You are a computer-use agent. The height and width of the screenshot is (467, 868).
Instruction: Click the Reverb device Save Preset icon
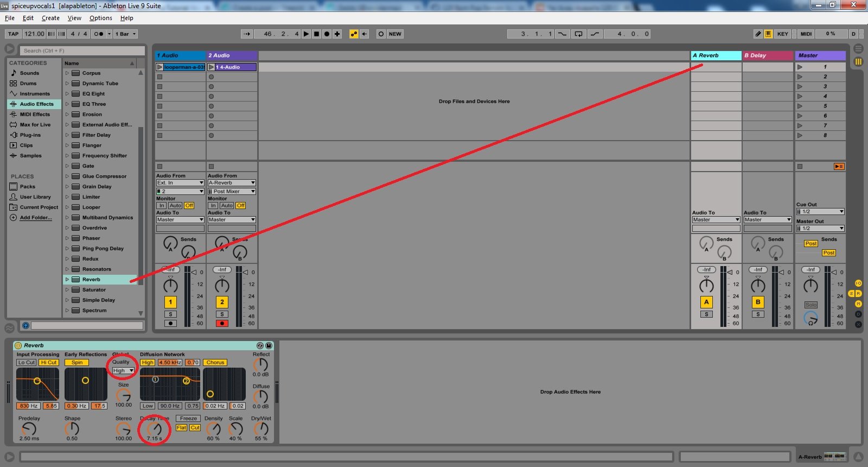(x=269, y=345)
